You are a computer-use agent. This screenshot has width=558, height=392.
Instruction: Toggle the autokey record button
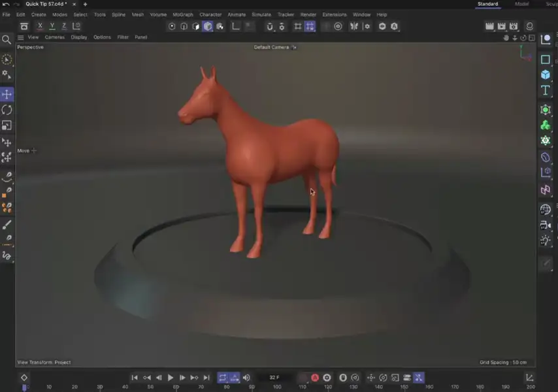click(315, 378)
